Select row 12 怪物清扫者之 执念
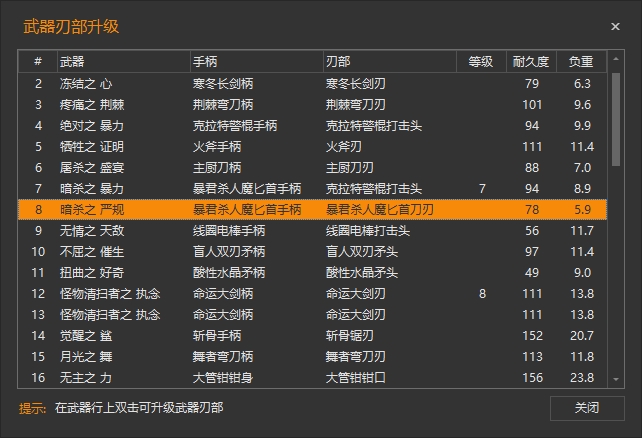 pos(312,294)
